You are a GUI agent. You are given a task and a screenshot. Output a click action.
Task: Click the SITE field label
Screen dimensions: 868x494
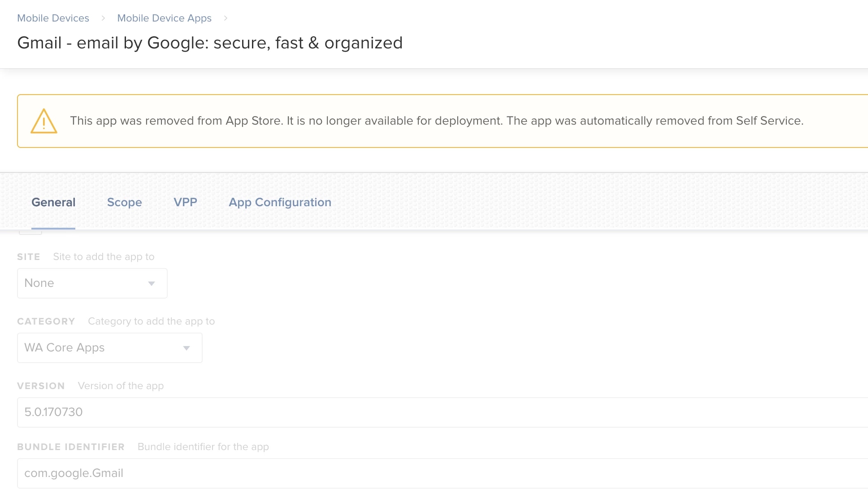[x=29, y=257]
